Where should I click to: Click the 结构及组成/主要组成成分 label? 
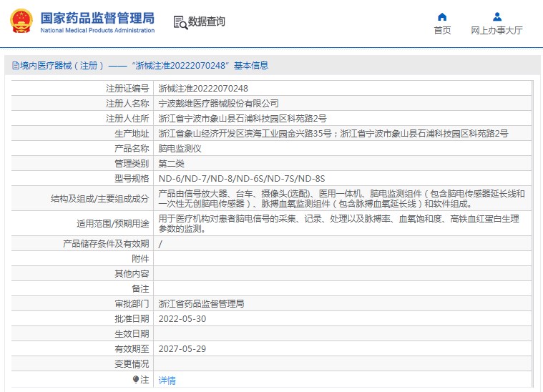[x=99, y=199]
